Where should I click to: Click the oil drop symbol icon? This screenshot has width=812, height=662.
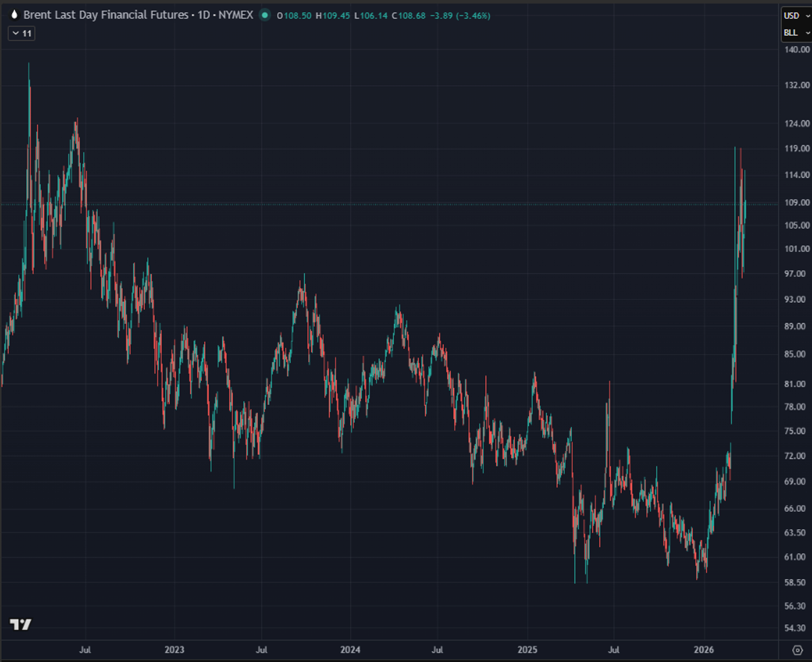pos(14,15)
